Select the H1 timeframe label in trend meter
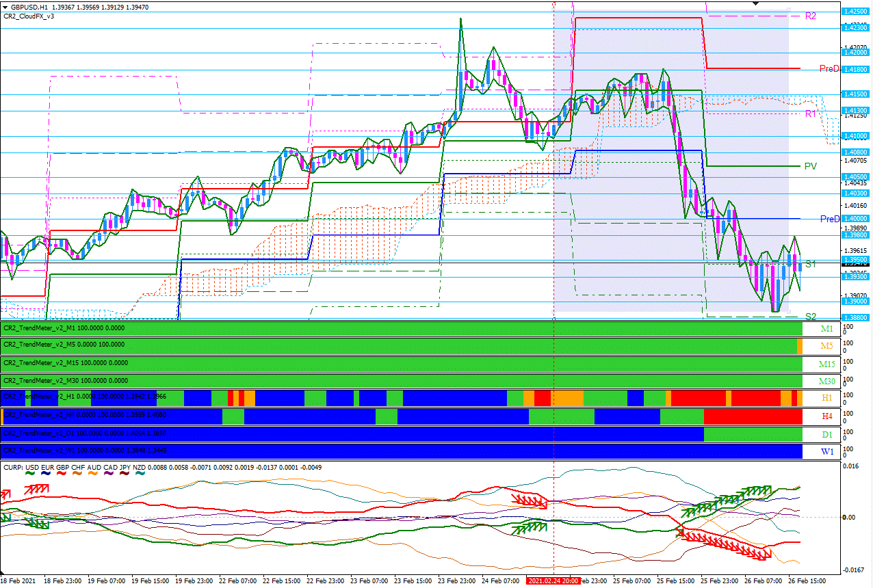This screenshot has height=588, width=873. coord(827,398)
